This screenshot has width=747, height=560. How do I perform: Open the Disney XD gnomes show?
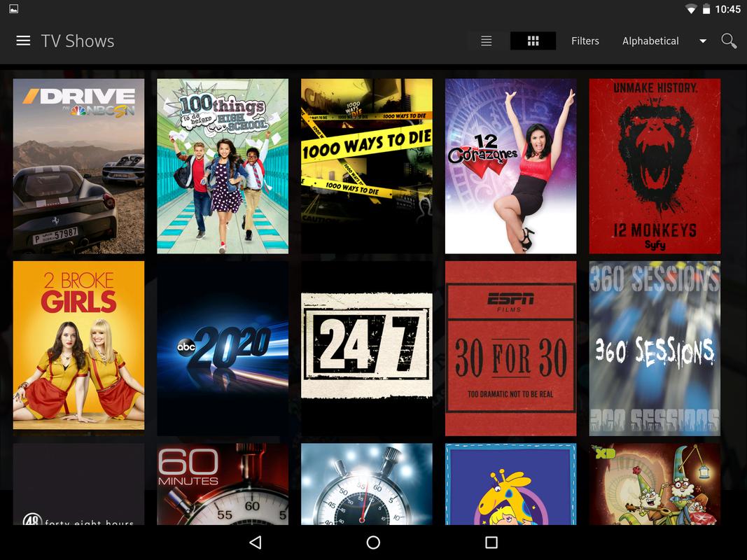(655, 484)
